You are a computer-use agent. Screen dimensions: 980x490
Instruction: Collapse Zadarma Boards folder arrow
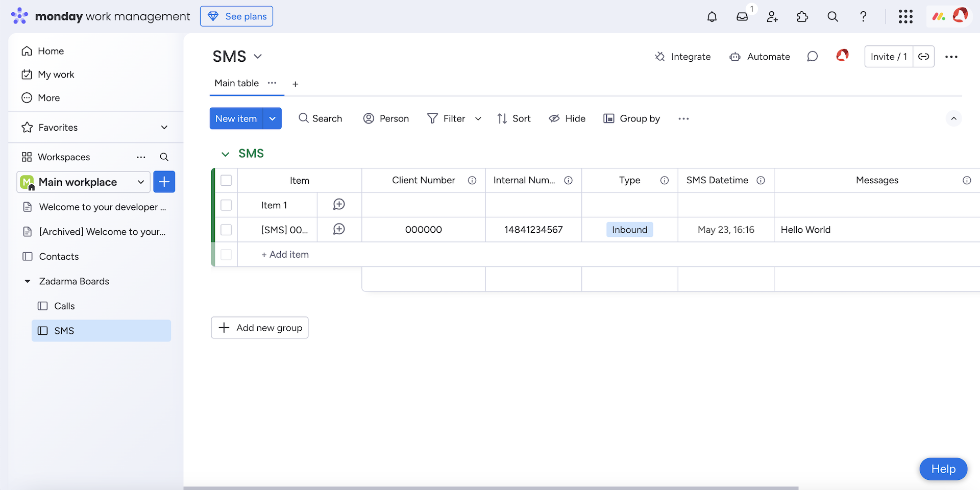28,281
